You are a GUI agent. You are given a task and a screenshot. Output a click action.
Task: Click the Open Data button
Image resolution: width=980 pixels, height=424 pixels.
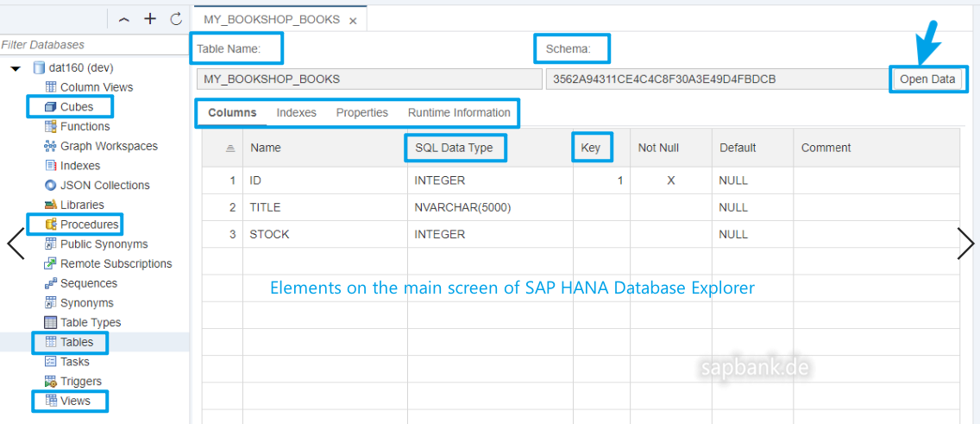(927, 79)
